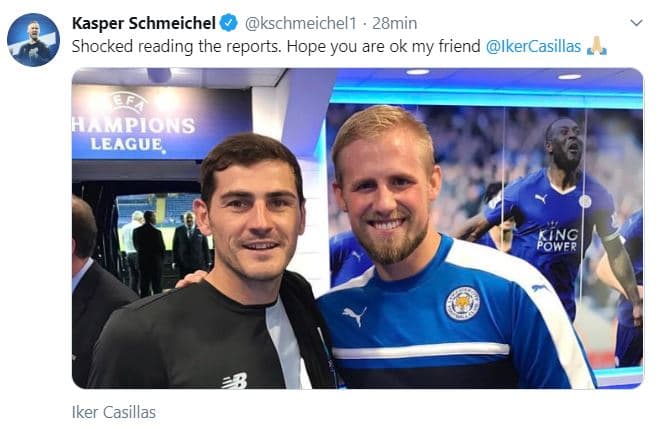Click the 28min timestamp
The image size is (656, 440).
(x=395, y=23)
